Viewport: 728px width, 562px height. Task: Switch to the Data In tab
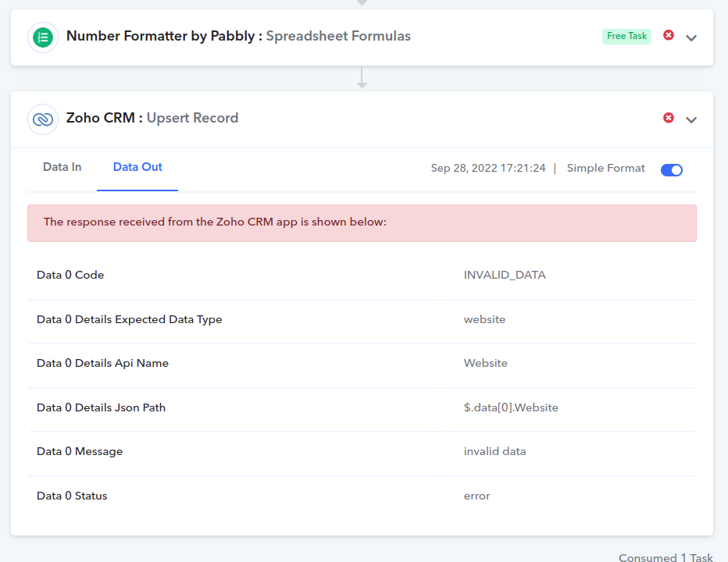point(62,167)
